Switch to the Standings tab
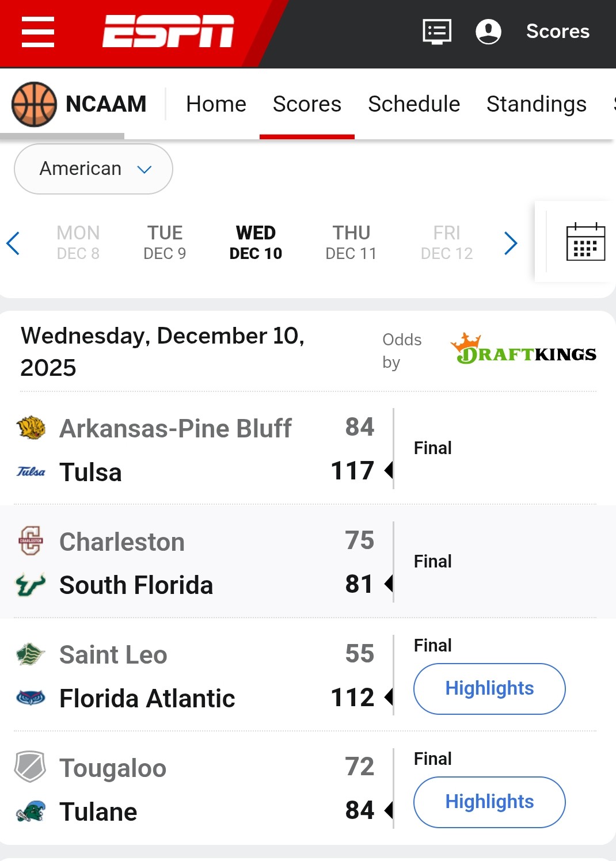The height and width of the screenshot is (861, 616). (536, 104)
